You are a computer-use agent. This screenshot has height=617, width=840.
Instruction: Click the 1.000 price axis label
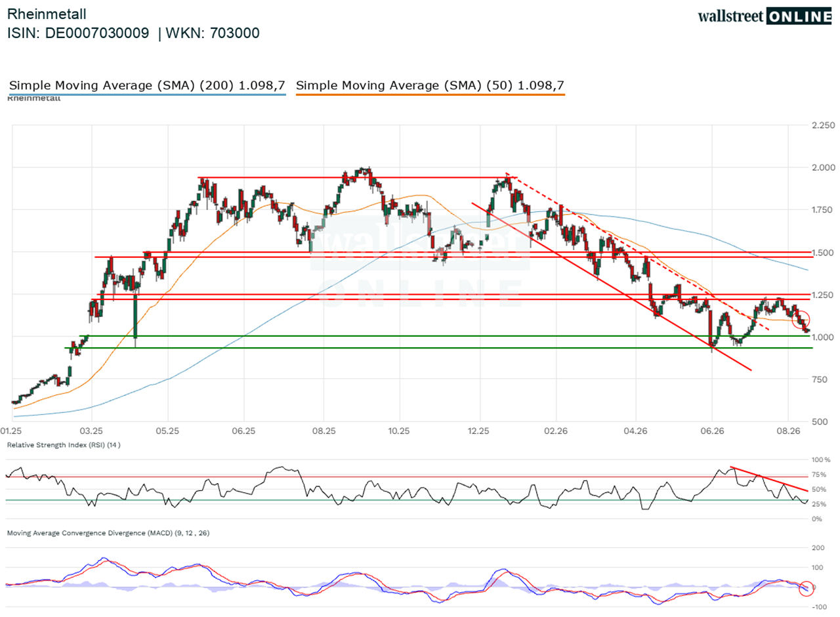pyautogui.click(x=823, y=337)
